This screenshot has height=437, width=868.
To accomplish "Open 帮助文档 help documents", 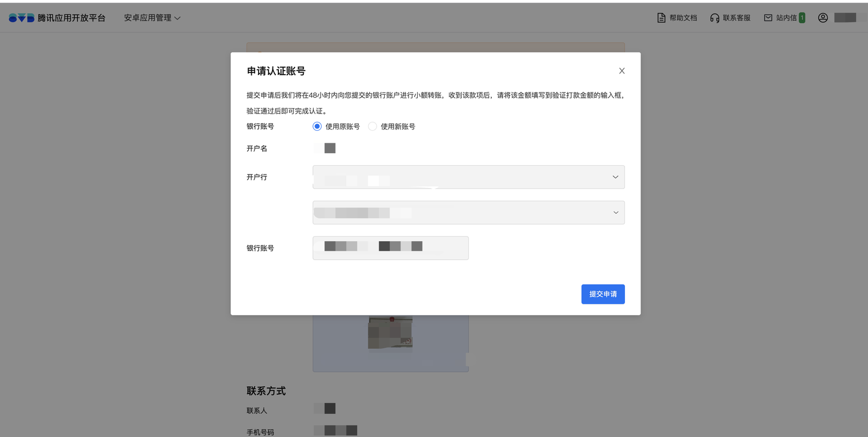I will tap(677, 18).
